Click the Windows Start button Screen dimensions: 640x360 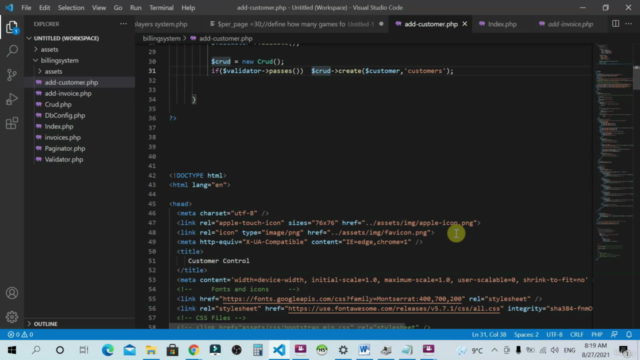coord(12,350)
